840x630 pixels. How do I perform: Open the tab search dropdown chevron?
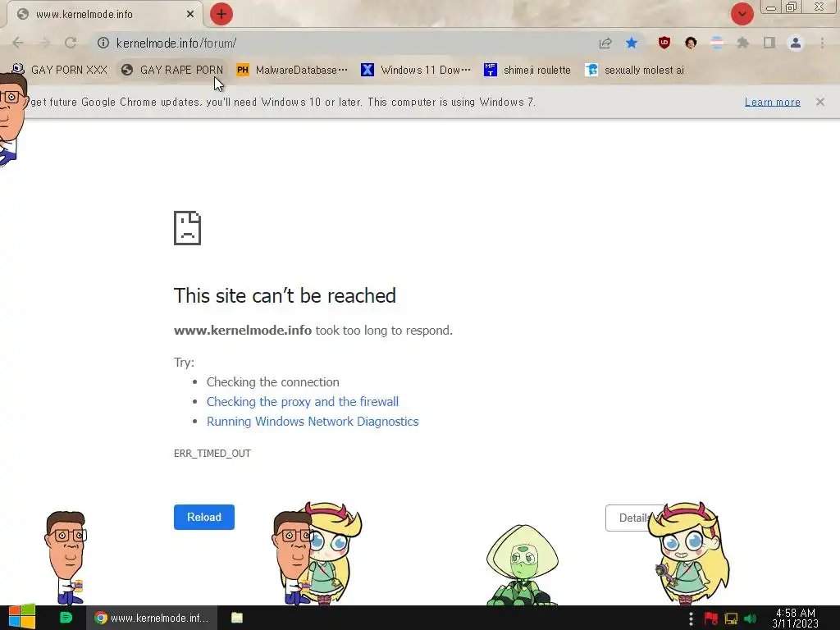pyautogui.click(x=742, y=14)
